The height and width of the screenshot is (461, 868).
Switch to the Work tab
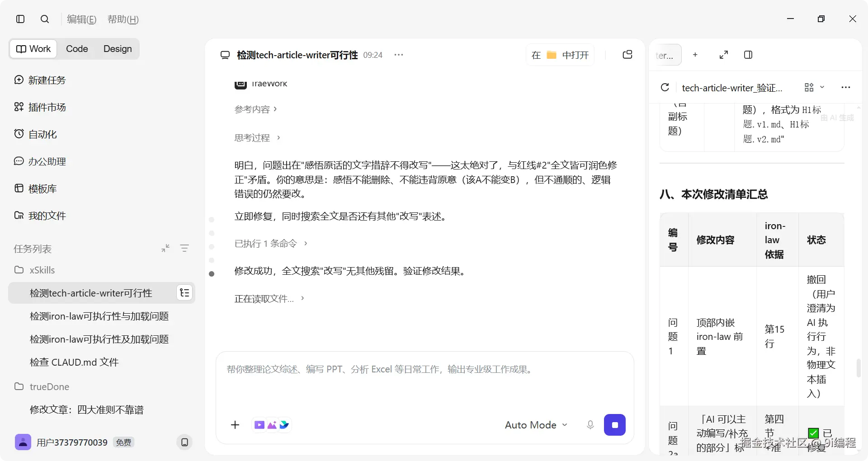(x=33, y=49)
